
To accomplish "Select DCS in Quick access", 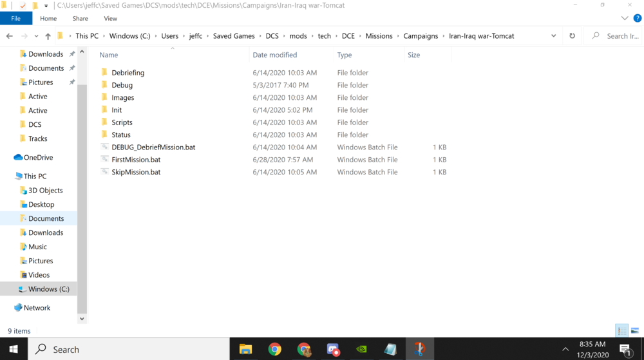I will tap(35, 124).
